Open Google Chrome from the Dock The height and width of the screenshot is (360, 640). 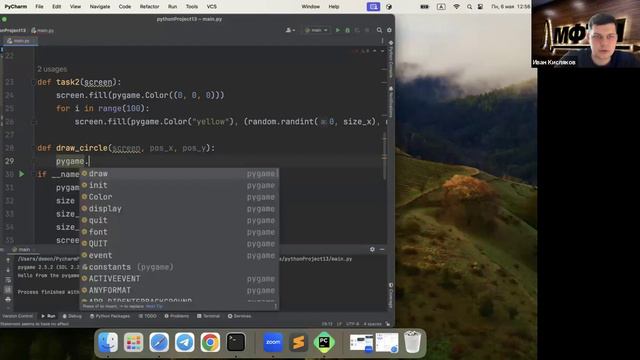tap(210, 342)
